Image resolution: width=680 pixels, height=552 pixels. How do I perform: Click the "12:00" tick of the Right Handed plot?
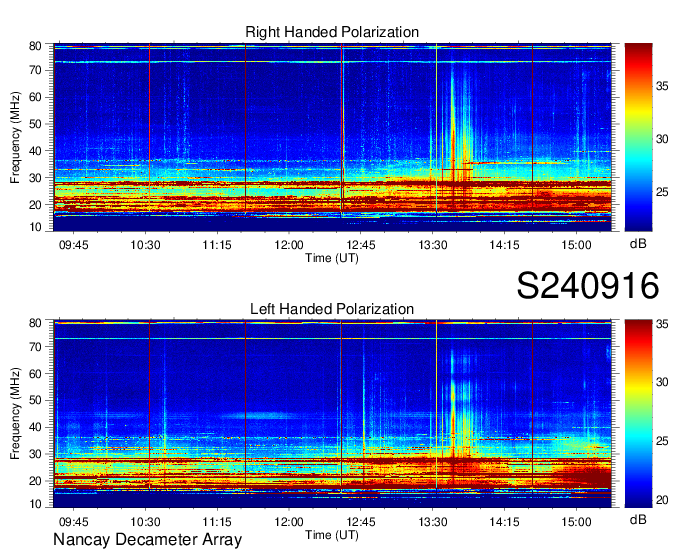(x=289, y=245)
